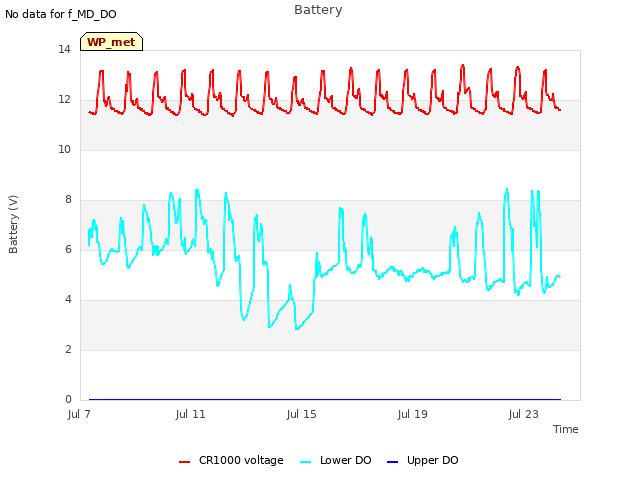Click the Battery (V) y-axis label
640x480 pixels.
[13, 224]
